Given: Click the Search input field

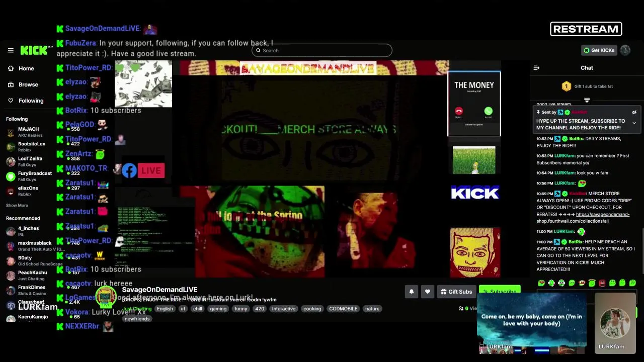Looking at the screenshot, I should coord(322,50).
